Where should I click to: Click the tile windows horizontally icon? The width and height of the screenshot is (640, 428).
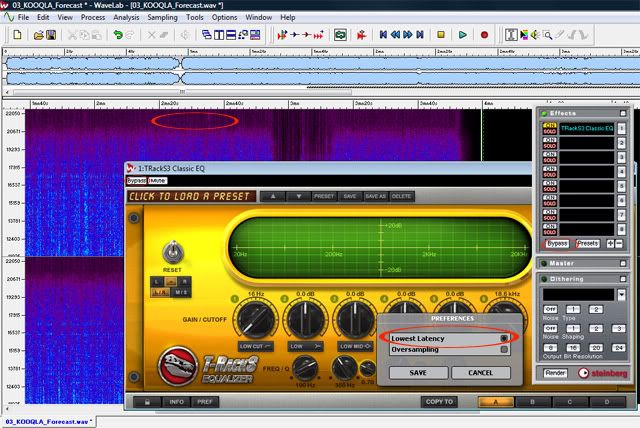pos(231,35)
